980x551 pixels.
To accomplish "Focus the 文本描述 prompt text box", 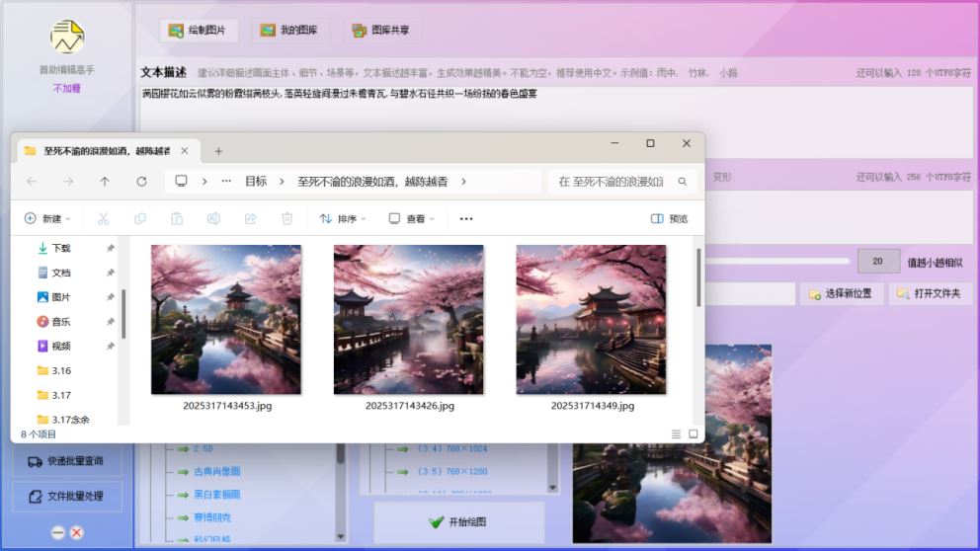I will [x=555, y=121].
